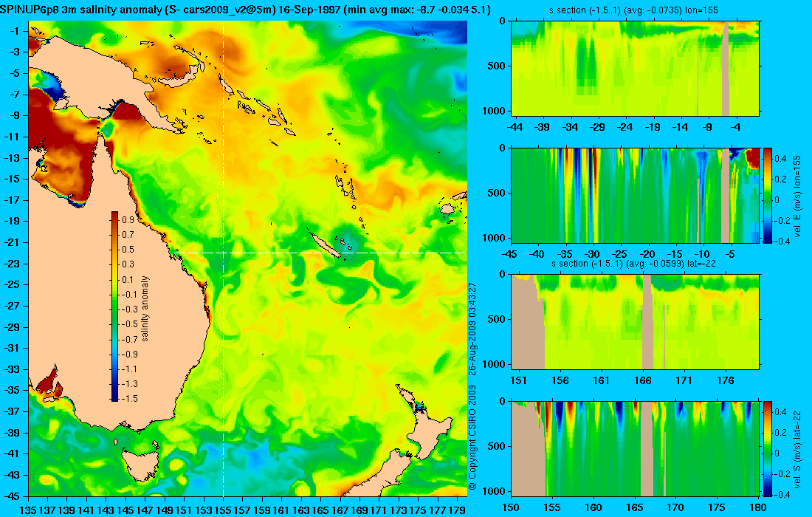
Task: Click the '-0.7' salinity colorbar tick label
Action: (129, 339)
